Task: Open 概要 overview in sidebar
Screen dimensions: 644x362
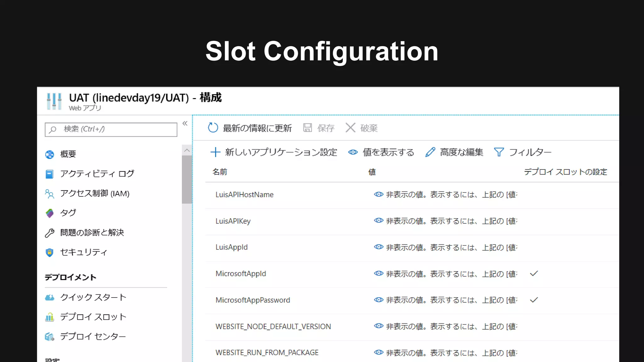Action: tap(68, 154)
